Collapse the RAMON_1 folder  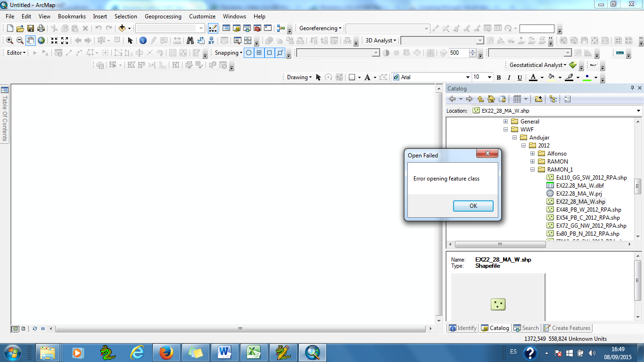click(x=533, y=170)
